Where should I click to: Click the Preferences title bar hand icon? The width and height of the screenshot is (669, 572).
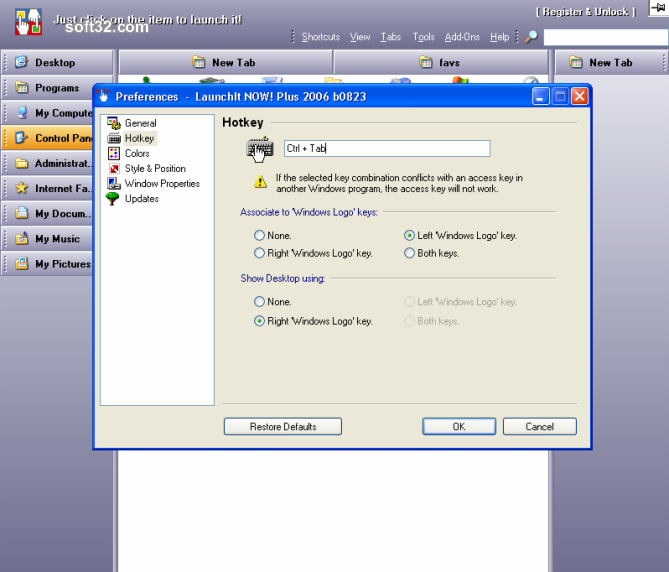pyautogui.click(x=103, y=96)
